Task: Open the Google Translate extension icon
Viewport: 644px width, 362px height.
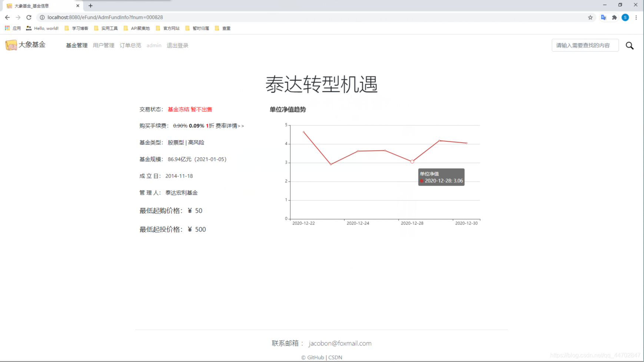Action: [604, 17]
